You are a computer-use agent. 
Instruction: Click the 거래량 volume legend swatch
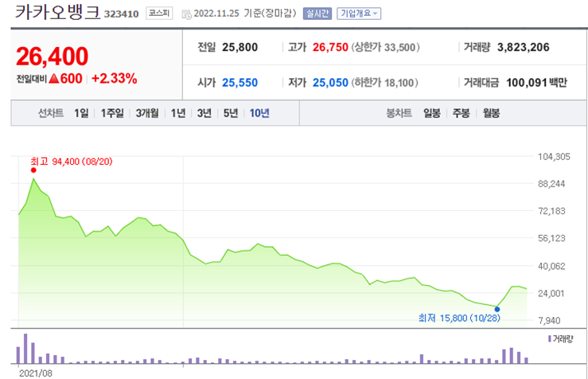(549, 339)
